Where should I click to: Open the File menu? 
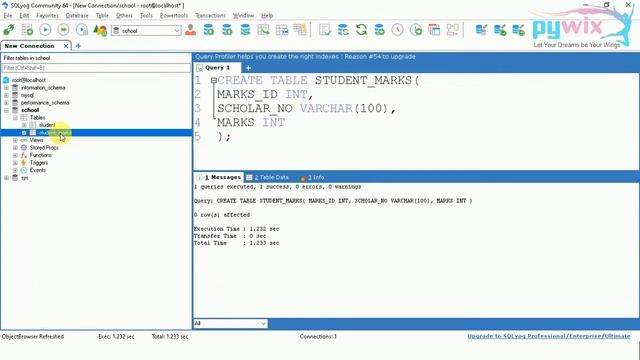pos(8,16)
